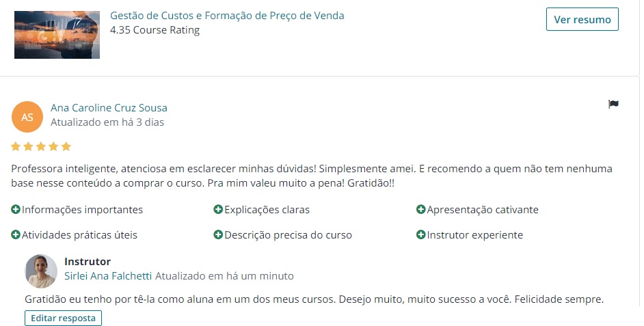Click the plus icon beside Apresentação cativante

pos(420,209)
